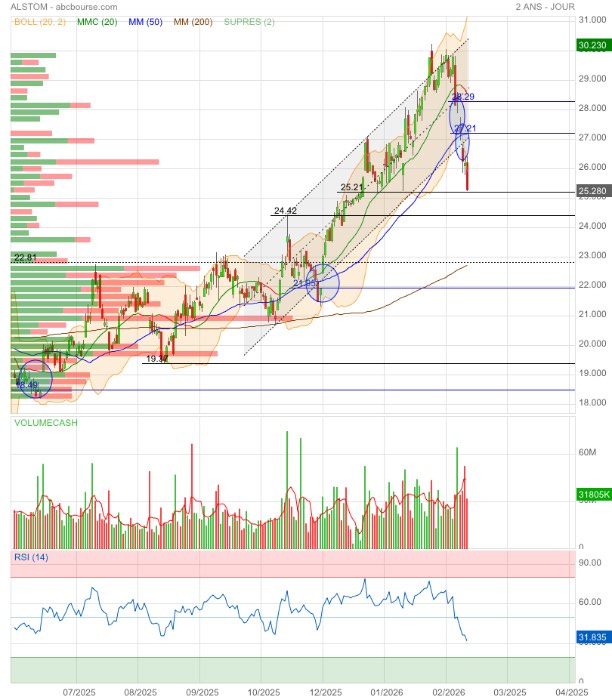Screen dimensions: 612x700
Task: Click the 21.000 price axis label
Action: click(592, 314)
